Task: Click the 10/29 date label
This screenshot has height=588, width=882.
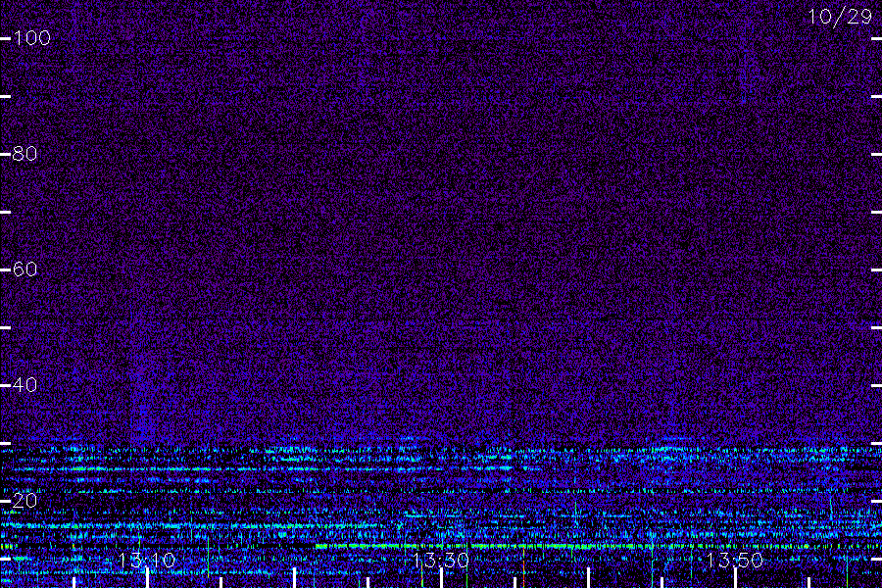Action: tap(840, 17)
